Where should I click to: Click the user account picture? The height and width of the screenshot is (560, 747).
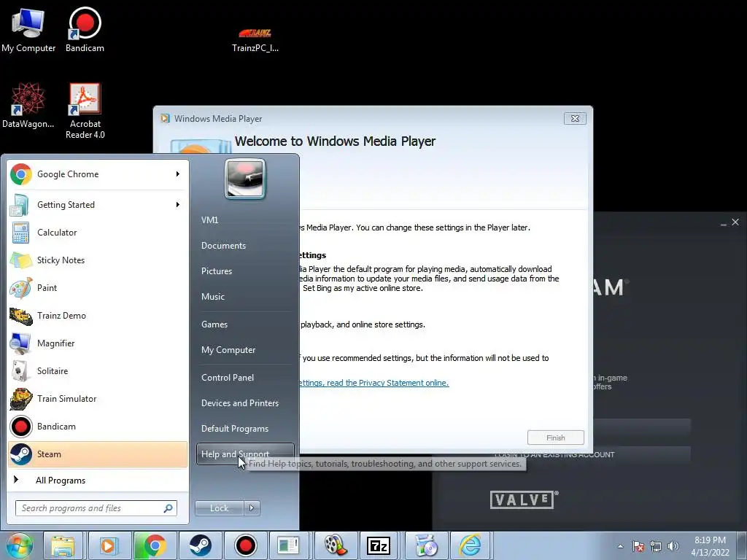(245, 179)
